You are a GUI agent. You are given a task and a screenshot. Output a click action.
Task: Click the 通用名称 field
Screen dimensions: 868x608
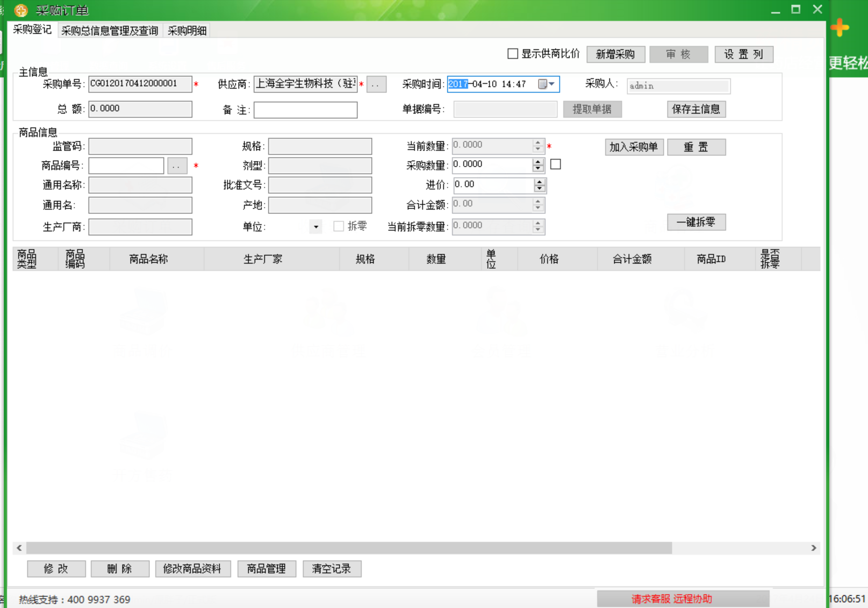(x=140, y=185)
